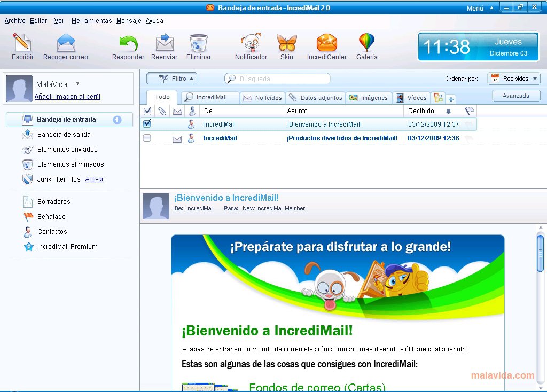Switch to the Vídeos tab

412,98
